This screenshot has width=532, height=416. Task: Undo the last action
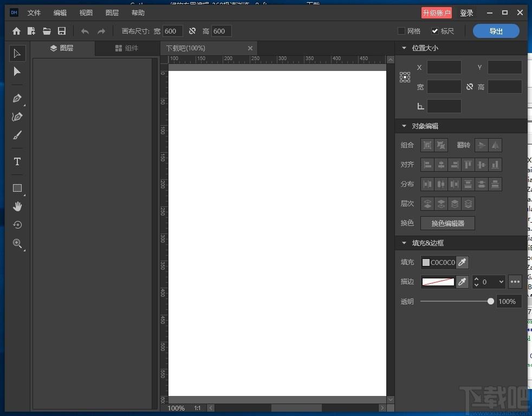[x=85, y=31]
